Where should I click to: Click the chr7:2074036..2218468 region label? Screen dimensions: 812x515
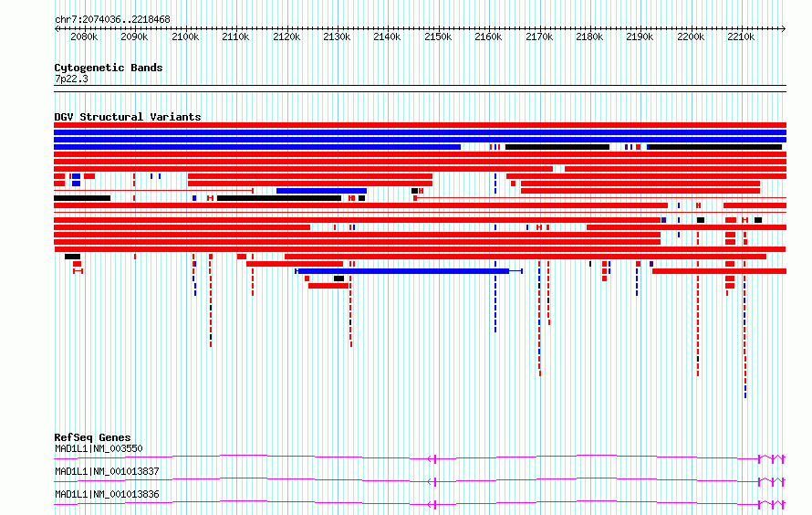tap(112, 19)
